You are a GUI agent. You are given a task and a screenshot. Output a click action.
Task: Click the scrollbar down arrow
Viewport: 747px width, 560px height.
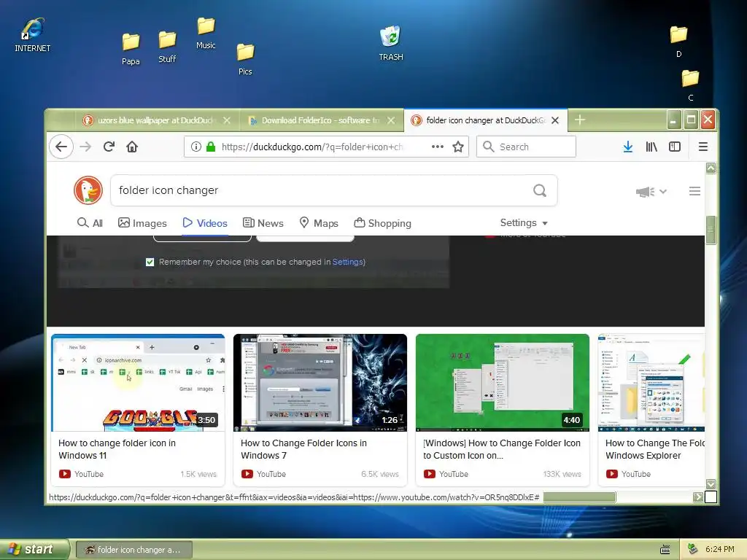click(711, 484)
